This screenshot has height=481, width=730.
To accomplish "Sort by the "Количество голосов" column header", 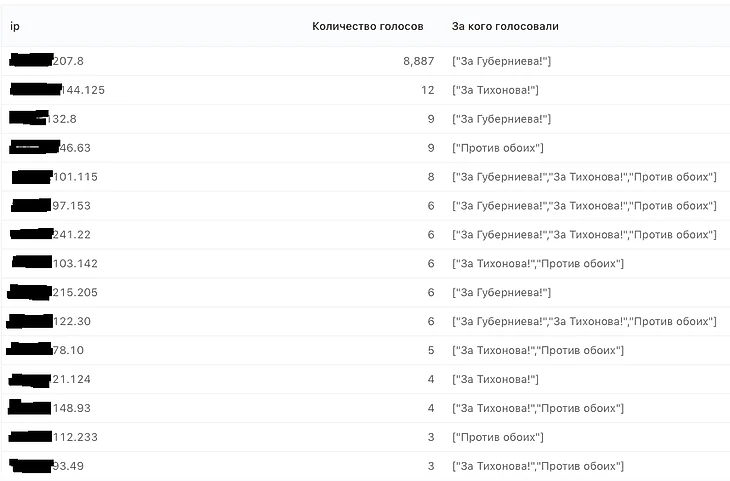I will point(367,26).
